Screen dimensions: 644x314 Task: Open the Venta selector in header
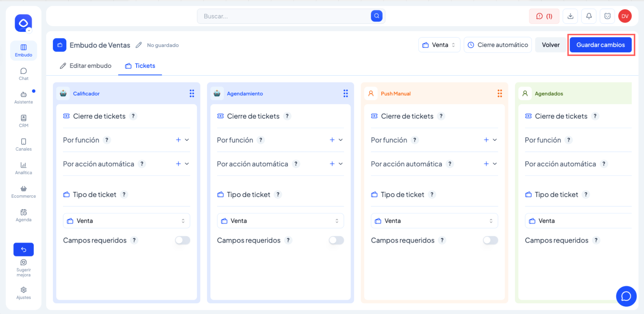(x=439, y=45)
